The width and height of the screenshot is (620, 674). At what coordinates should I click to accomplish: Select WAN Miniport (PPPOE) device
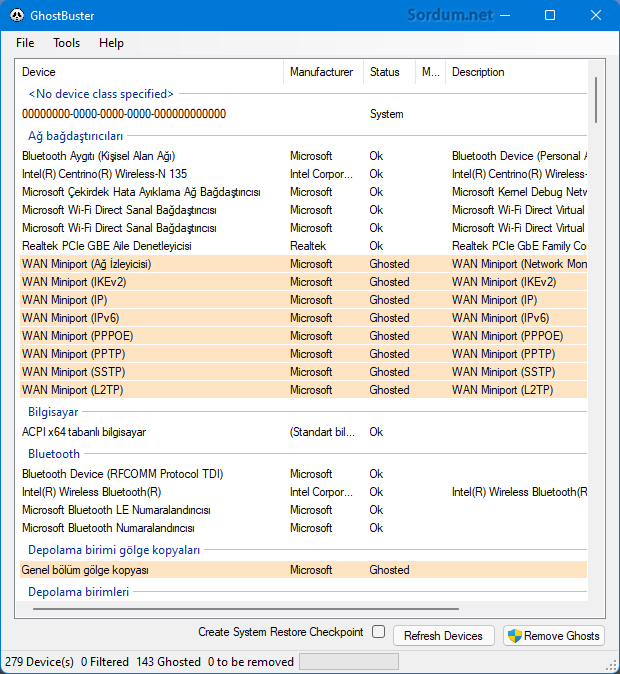pos(304,336)
